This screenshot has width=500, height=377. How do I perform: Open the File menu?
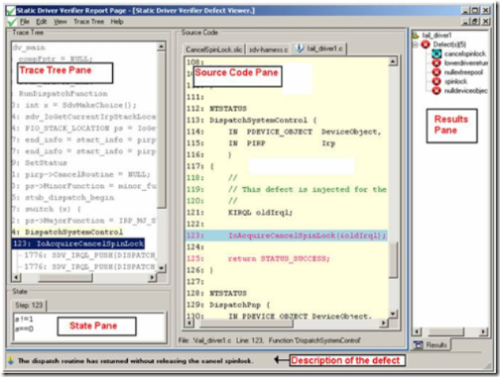[25, 22]
